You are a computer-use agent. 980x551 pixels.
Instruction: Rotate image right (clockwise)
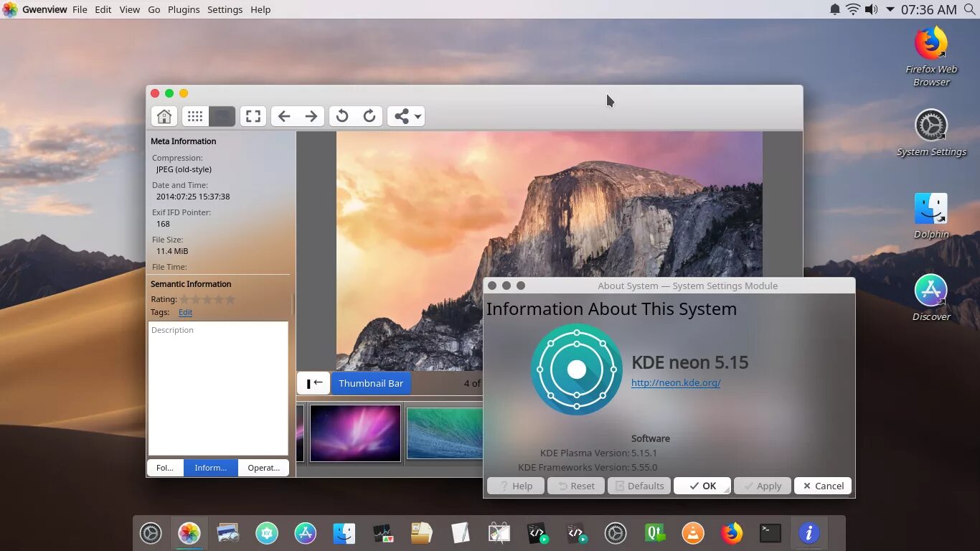coord(369,116)
